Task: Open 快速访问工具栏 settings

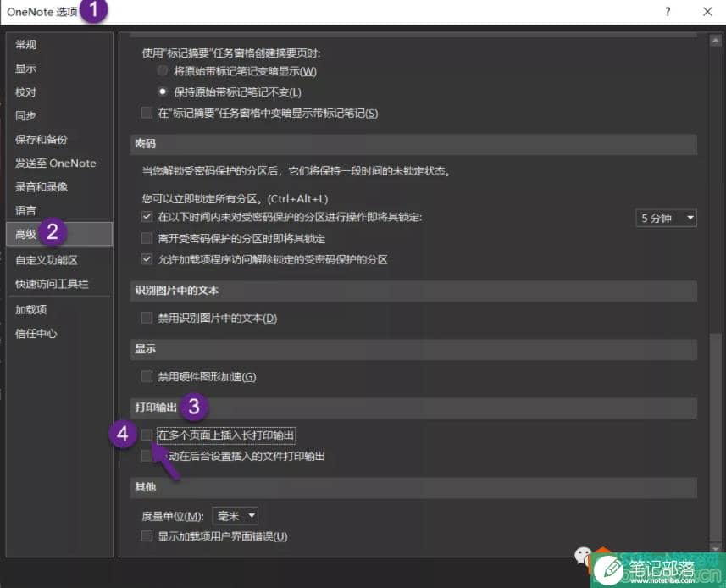Action: tap(52, 284)
